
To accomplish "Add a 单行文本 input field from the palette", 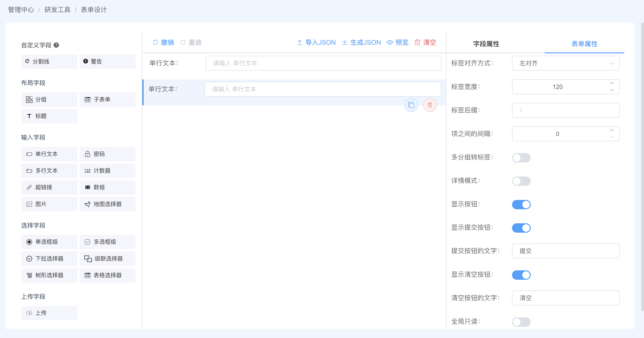I will click(49, 154).
